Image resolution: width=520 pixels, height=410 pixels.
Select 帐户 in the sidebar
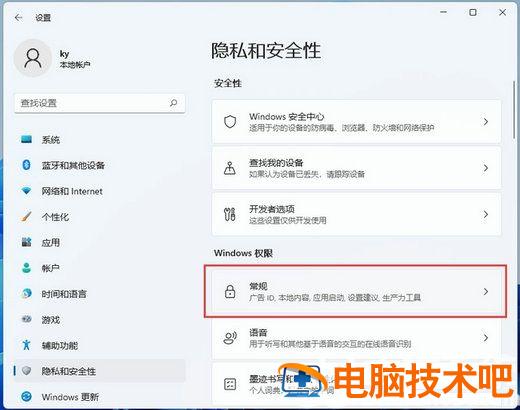tap(100, 268)
